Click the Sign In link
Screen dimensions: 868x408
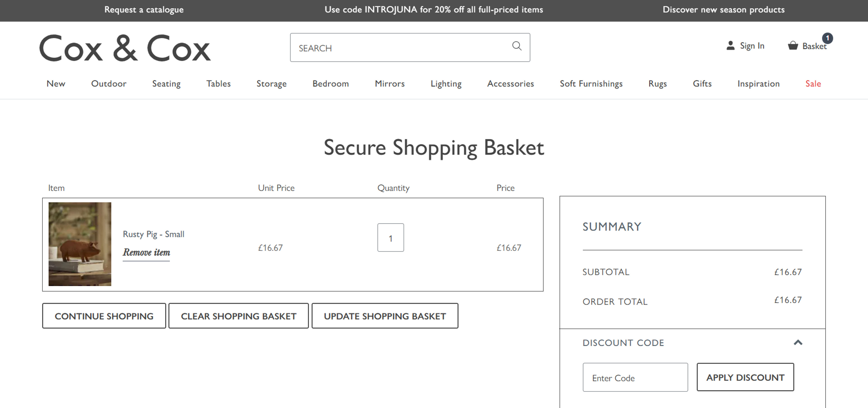[x=752, y=46]
